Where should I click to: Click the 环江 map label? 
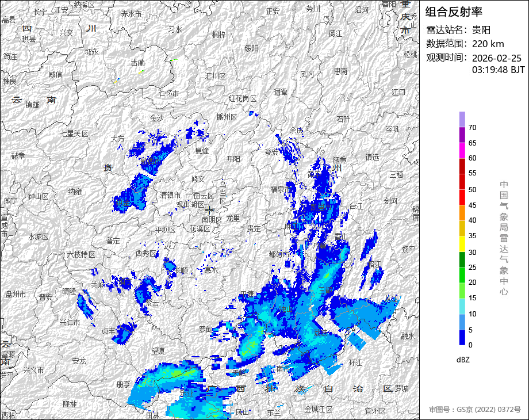click(x=355, y=362)
